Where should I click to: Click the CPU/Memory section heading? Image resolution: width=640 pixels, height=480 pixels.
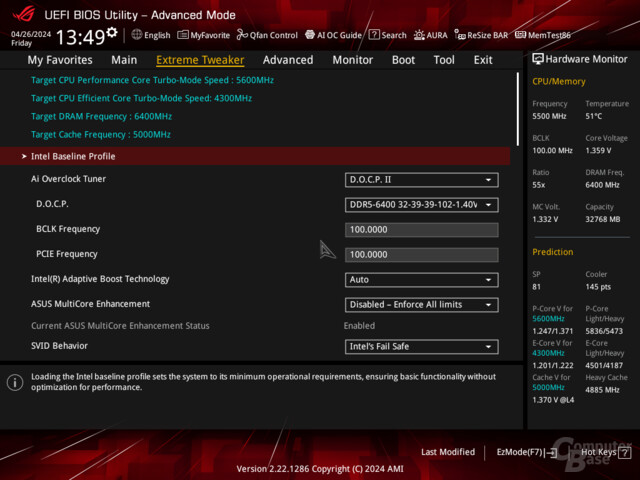559,82
